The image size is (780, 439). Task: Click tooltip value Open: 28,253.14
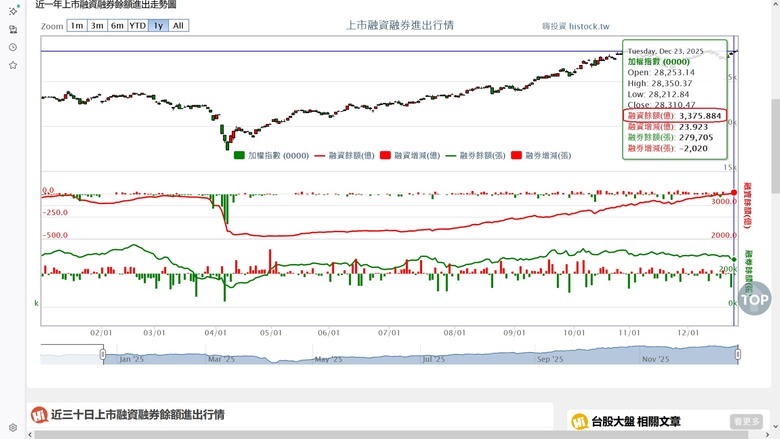point(661,73)
